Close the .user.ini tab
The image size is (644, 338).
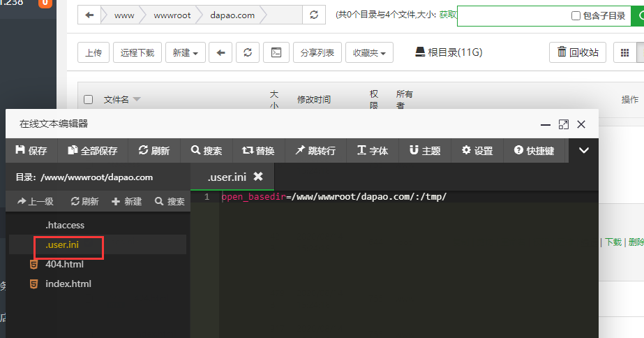[258, 177]
